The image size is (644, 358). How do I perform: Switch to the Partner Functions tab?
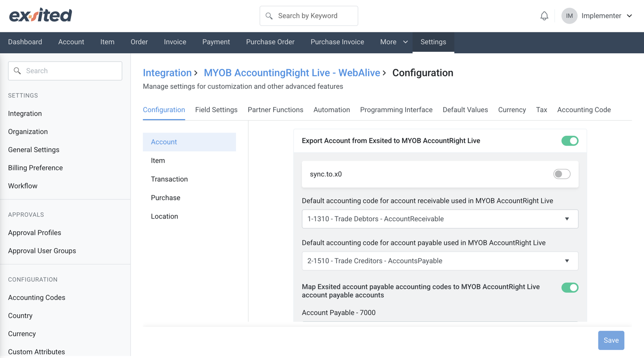coord(275,110)
